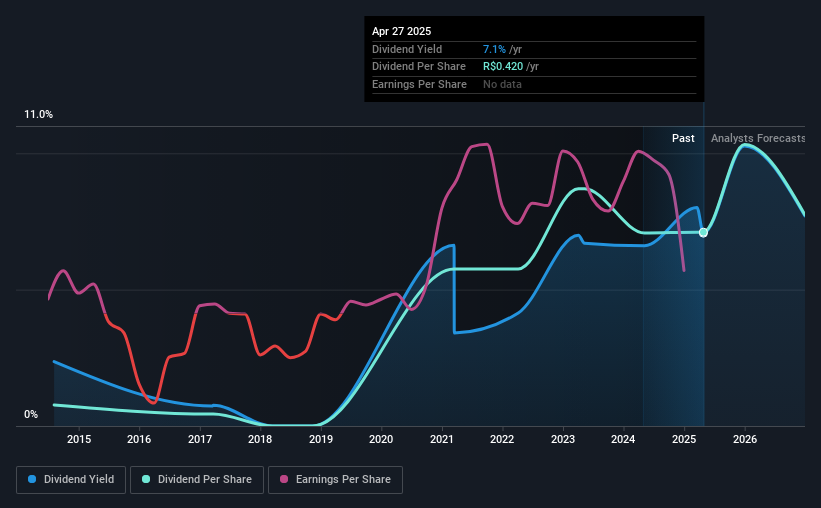Select the highlighted data point on Apr 27 2025
The height and width of the screenshot is (508, 821).
click(x=703, y=233)
